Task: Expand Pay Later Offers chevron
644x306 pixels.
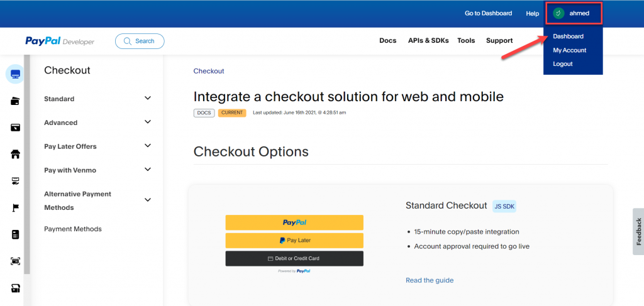Action: pos(148,146)
